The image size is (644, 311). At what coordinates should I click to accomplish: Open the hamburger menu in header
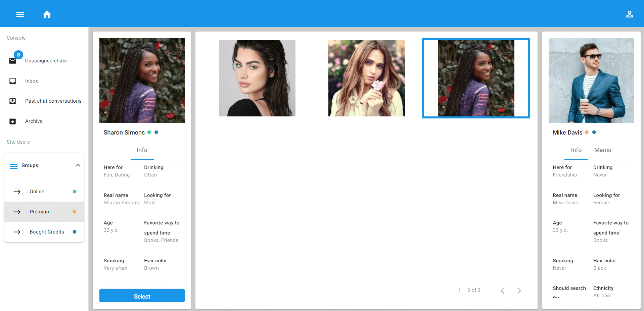[20, 14]
